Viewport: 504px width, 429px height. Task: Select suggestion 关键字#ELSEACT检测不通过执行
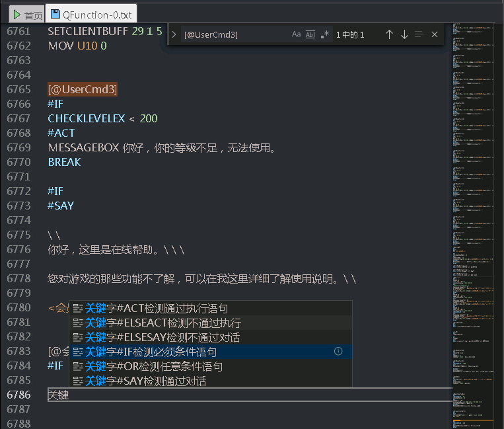pyautogui.click(x=211, y=323)
